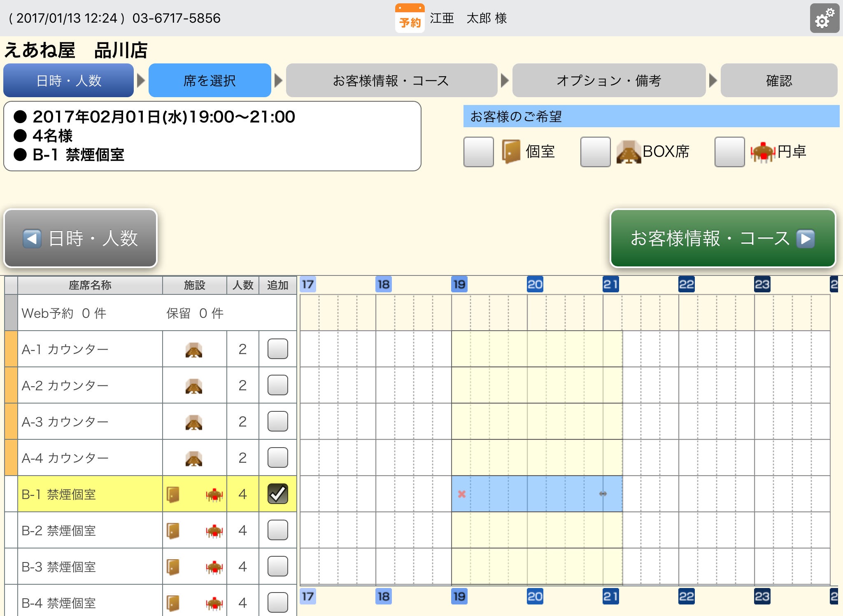
Task: Check the 追加 box for A-1 カウンター
Action: [x=278, y=349]
